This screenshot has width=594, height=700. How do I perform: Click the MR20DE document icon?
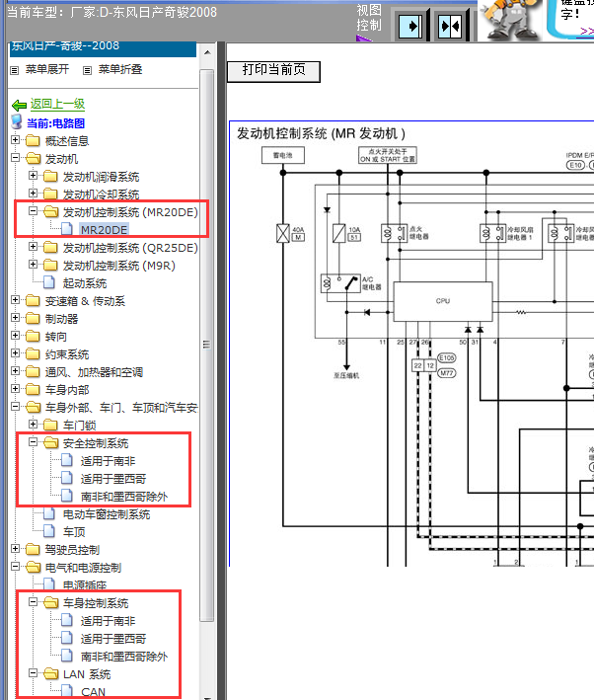[67, 229]
